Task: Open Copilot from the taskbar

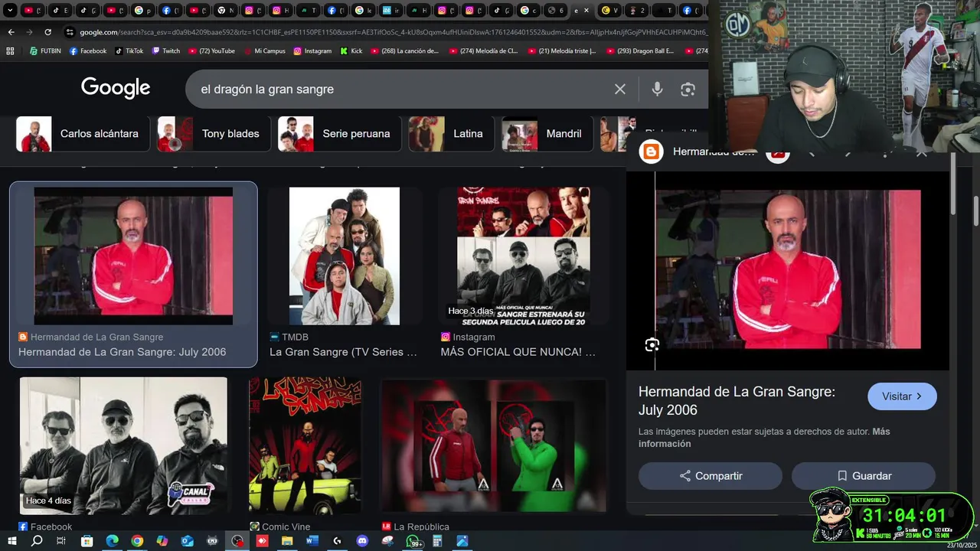Action: coord(162,541)
